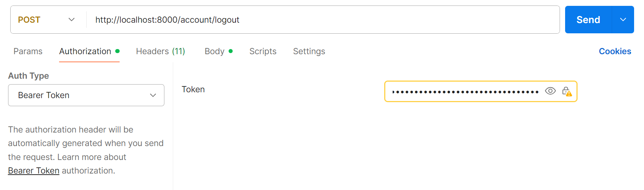Follow the Bearer Token documentation link
Screen dimensions: 644x190
pyautogui.click(x=34, y=171)
